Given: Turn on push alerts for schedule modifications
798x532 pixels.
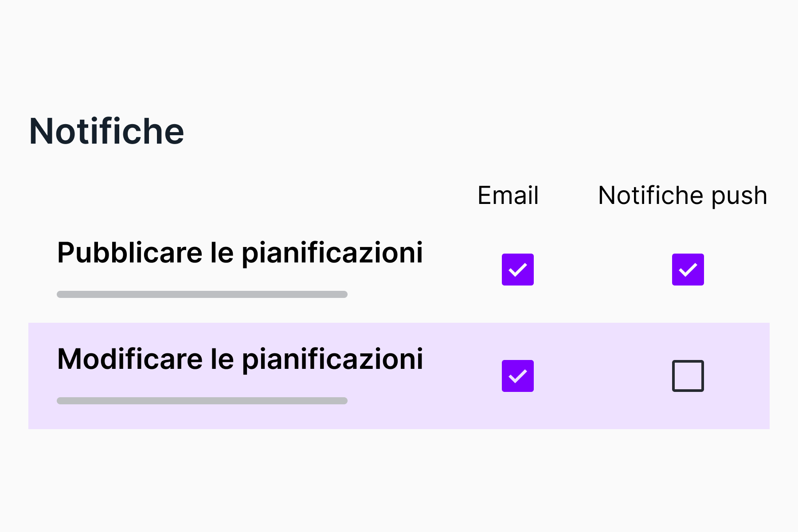Looking at the screenshot, I should (x=688, y=376).
